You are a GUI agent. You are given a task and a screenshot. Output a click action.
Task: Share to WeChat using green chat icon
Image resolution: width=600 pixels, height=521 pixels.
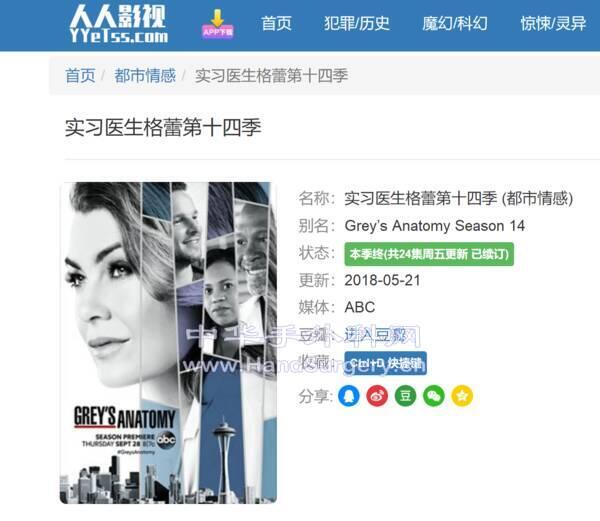pyautogui.click(x=434, y=396)
